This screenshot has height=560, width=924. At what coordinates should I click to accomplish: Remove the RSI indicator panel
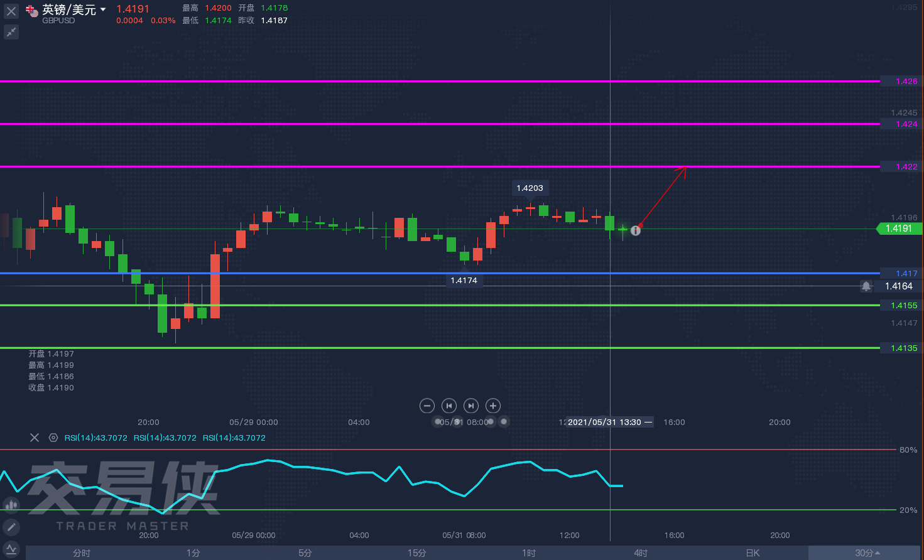coord(35,438)
